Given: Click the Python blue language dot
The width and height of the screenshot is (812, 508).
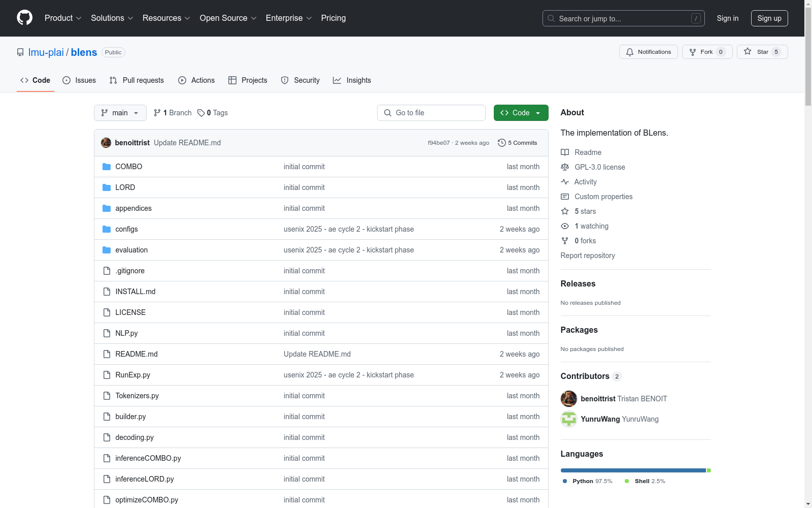Looking at the screenshot, I should click(x=565, y=481).
